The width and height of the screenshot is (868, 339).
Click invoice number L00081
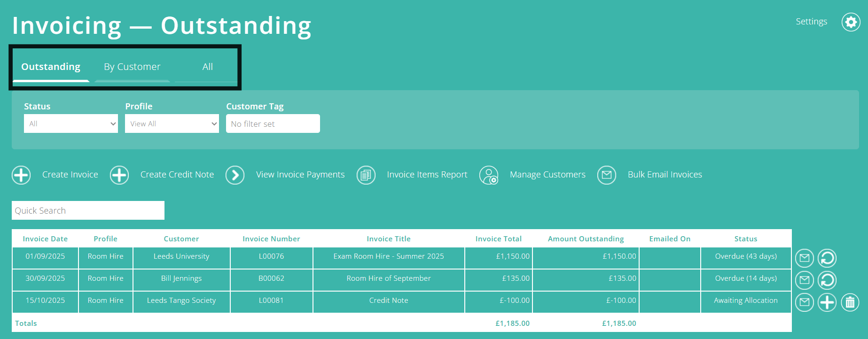click(x=271, y=300)
